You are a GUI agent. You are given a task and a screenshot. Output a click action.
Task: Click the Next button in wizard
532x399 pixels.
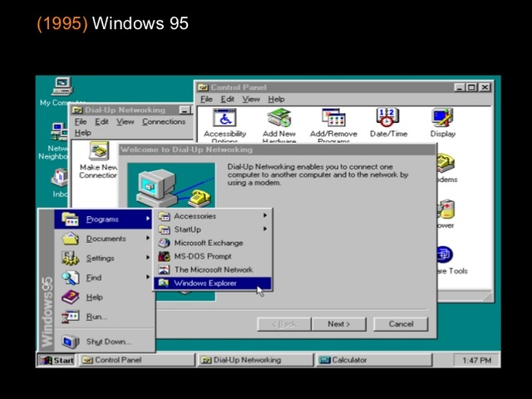pos(339,324)
